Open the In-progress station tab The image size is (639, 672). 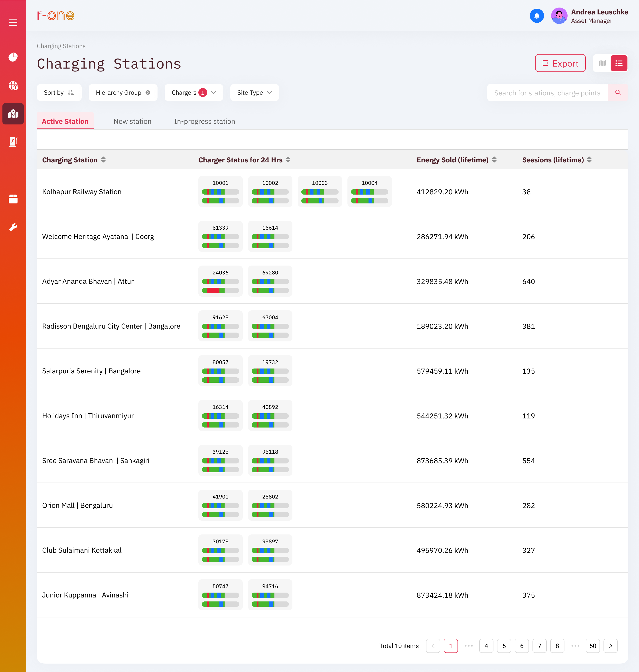pos(204,122)
